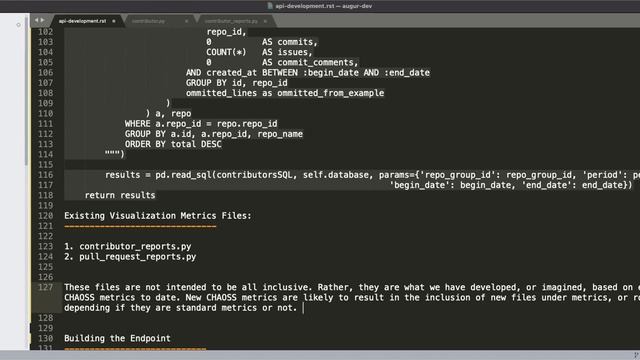Click 'ORDER BY total DESC' line
This screenshot has width=640, height=360.
pos(173,144)
